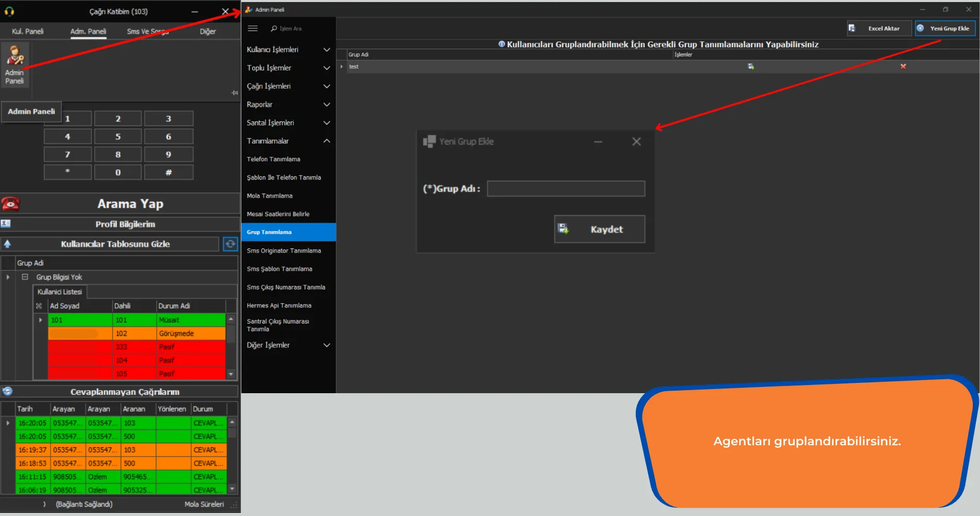Click the save icon in test row
This screenshot has width=980, height=516.
[750, 67]
